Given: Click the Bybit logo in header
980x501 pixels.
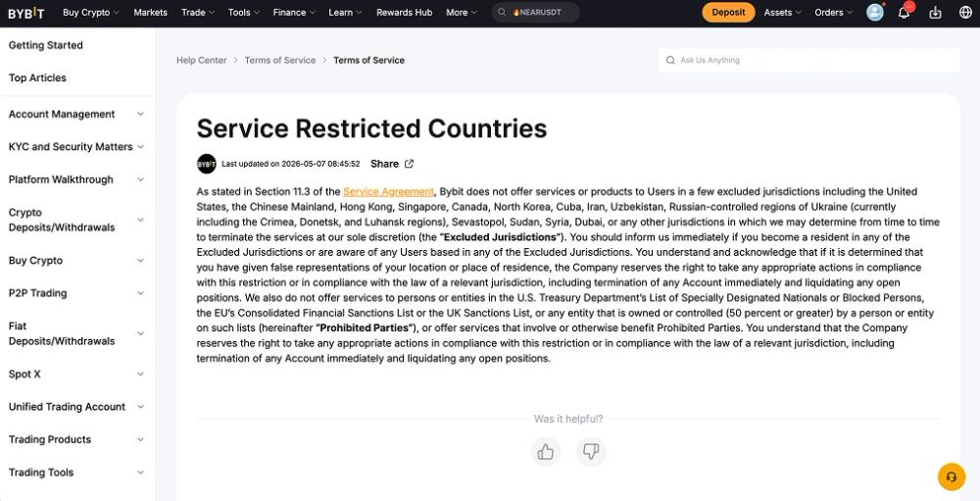Looking at the screenshot, I should tap(26, 13).
